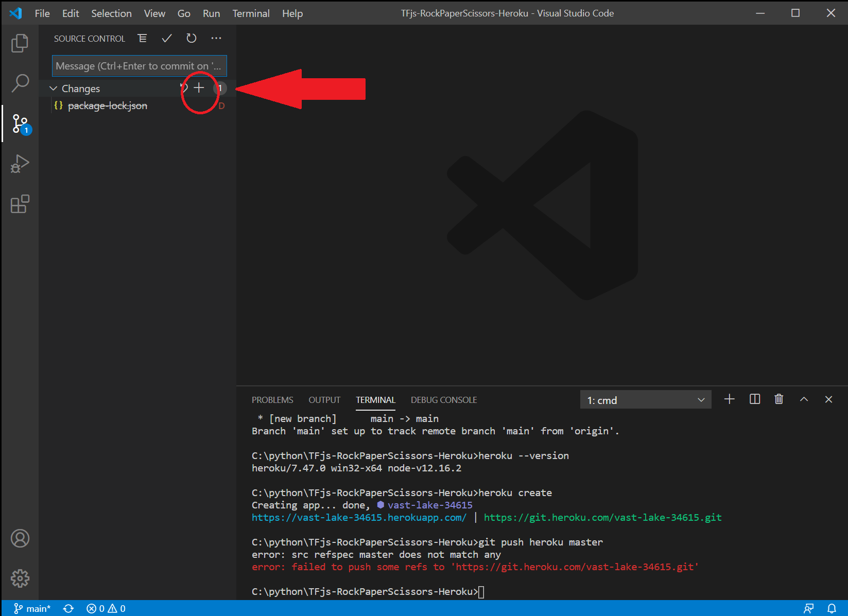Maximize panel size with chevron up
This screenshot has width=848, height=616.
click(804, 399)
